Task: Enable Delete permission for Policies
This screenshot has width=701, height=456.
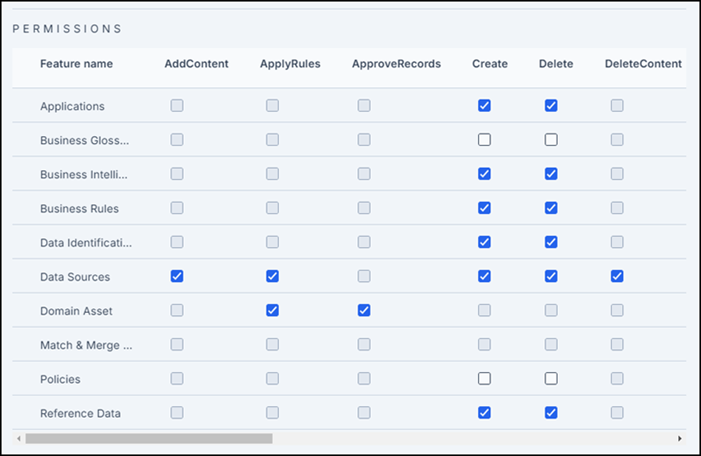Action: pyautogui.click(x=551, y=379)
